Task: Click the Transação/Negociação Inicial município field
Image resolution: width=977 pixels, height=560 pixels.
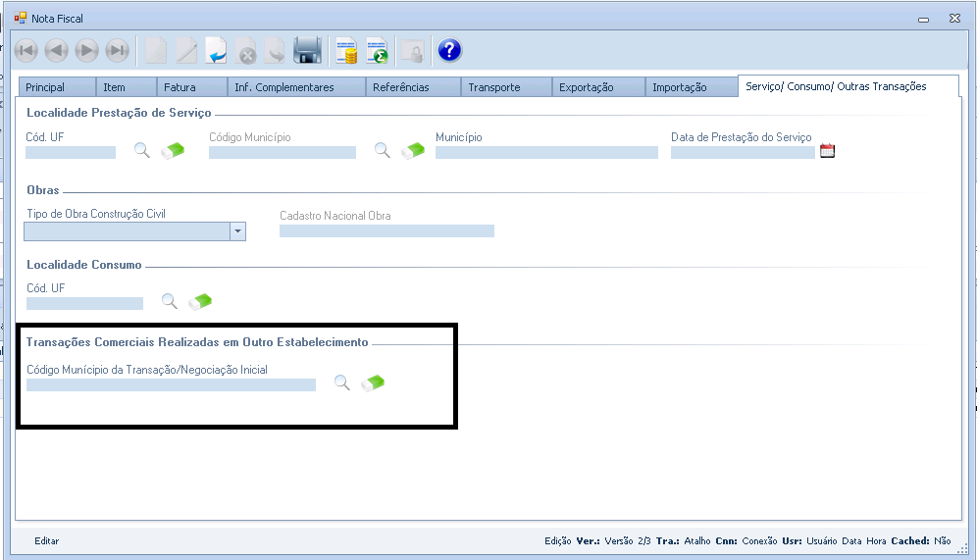Action: pos(171,385)
